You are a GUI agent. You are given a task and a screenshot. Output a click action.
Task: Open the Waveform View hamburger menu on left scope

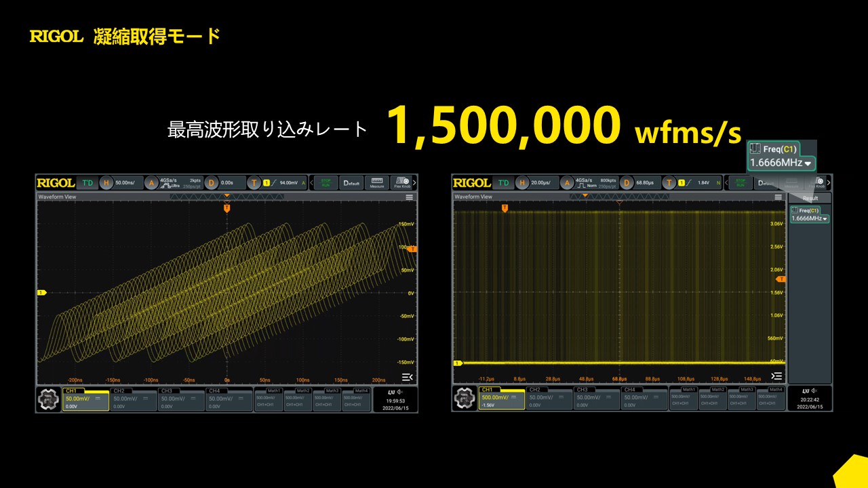409,197
